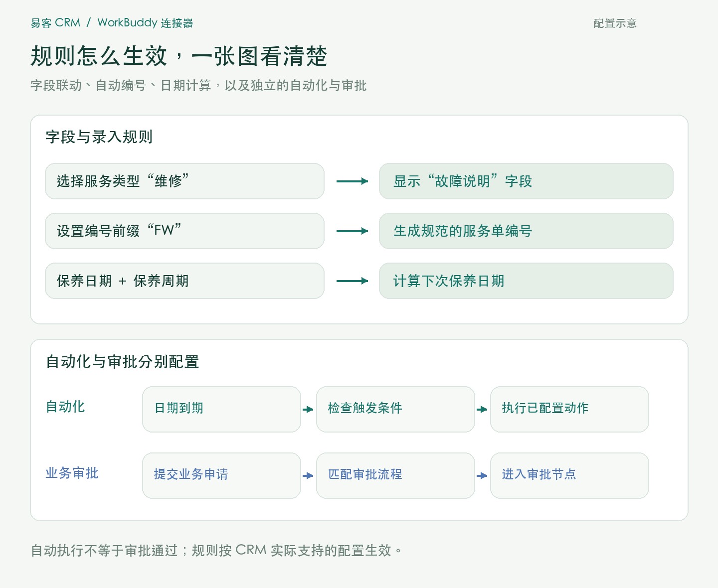Click the subtitle starting with 字段联动
Screen dimensions: 718x588
(x=198, y=86)
